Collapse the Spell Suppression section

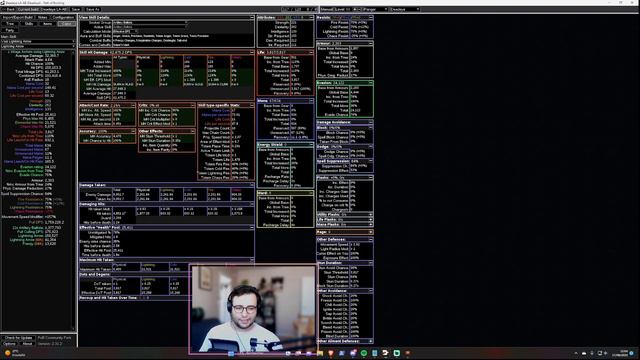pos(371,161)
